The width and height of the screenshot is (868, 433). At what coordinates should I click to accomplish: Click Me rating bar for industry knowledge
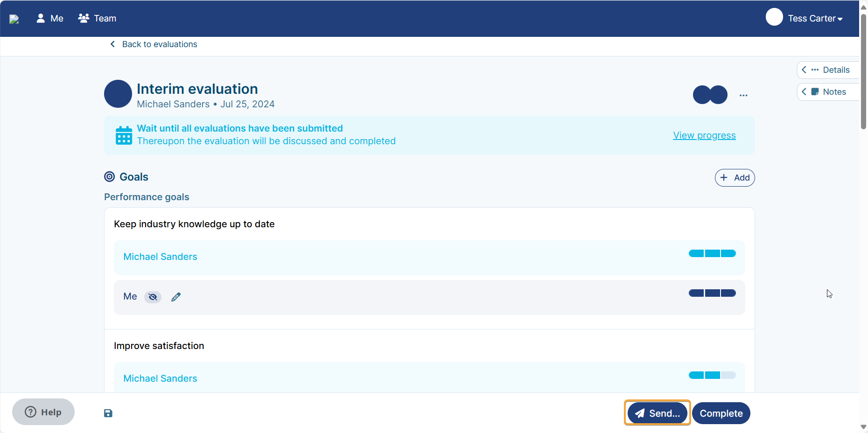712,293
